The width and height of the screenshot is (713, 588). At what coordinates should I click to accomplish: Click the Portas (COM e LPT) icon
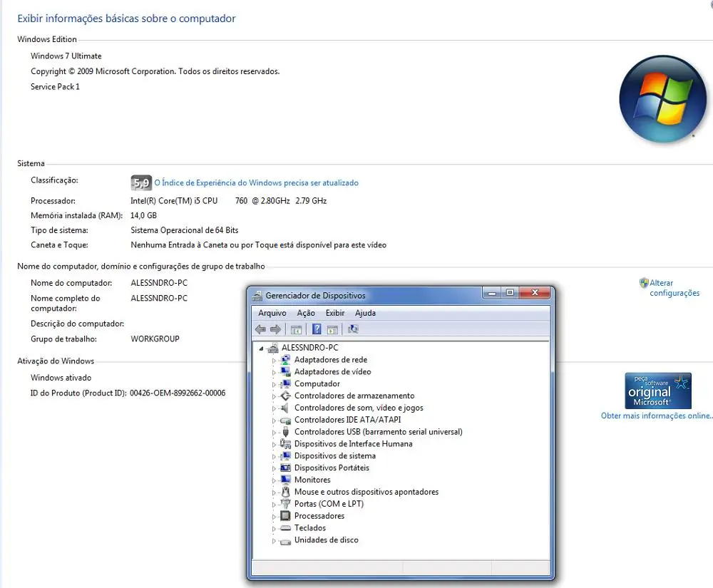pos(285,503)
